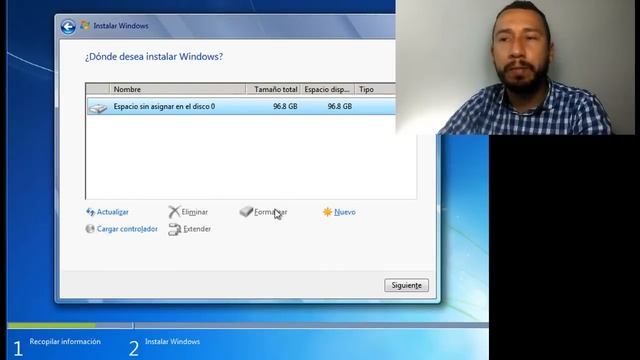Click the step 2 'Instalar Windows' label at the bottom
Screen dimensions: 640x360
(x=172, y=342)
